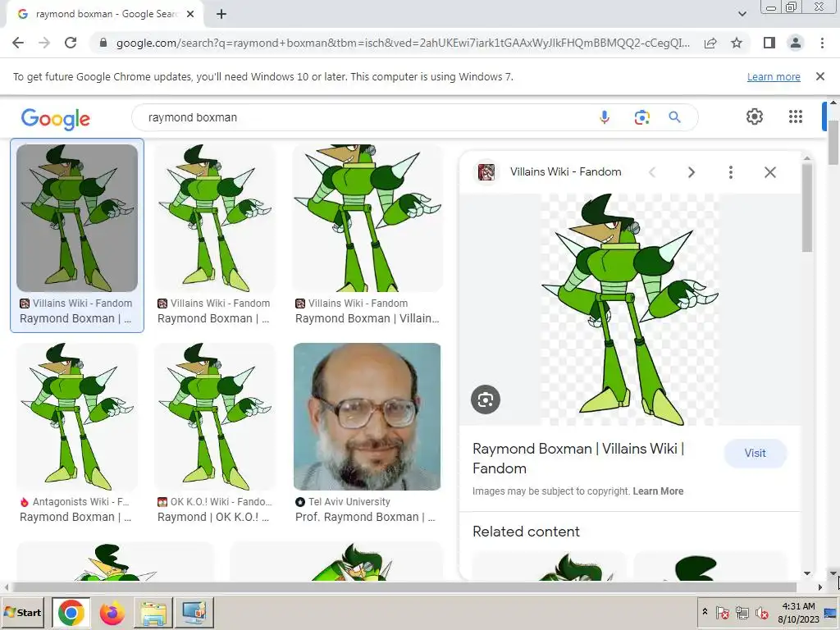
Task: Close the image preview panel
Action: click(769, 172)
